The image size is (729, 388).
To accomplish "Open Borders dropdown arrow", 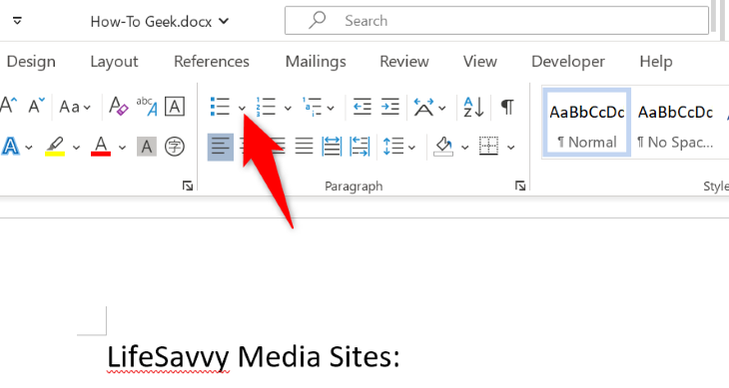I will tap(511, 148).
